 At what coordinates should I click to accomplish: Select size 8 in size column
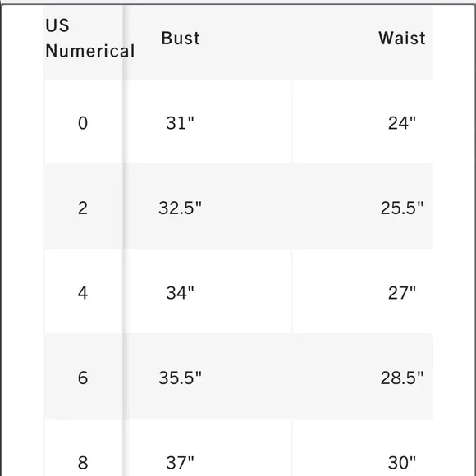coord(83,463)
